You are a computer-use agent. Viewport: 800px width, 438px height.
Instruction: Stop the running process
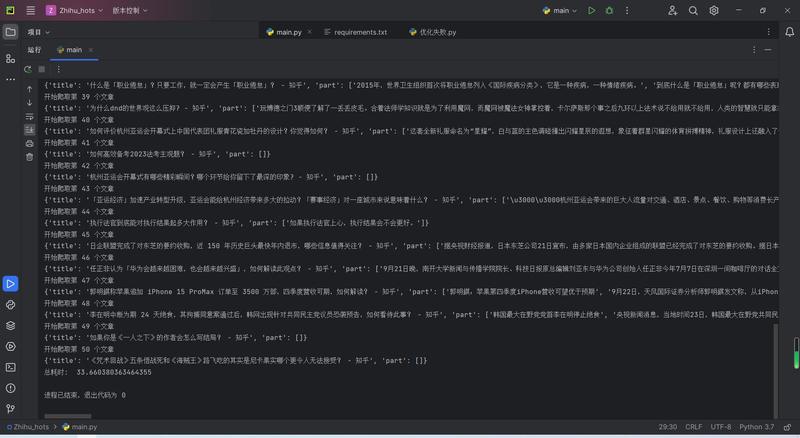(42, 69)
